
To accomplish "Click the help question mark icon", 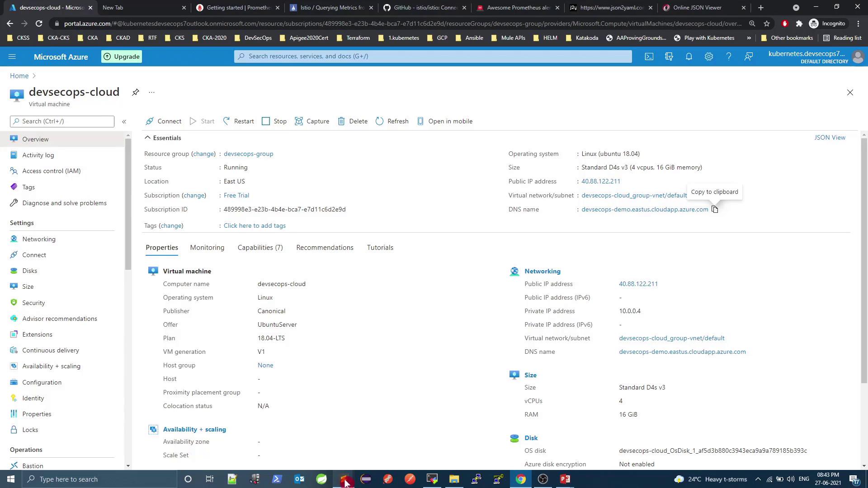I will point(728,56).
